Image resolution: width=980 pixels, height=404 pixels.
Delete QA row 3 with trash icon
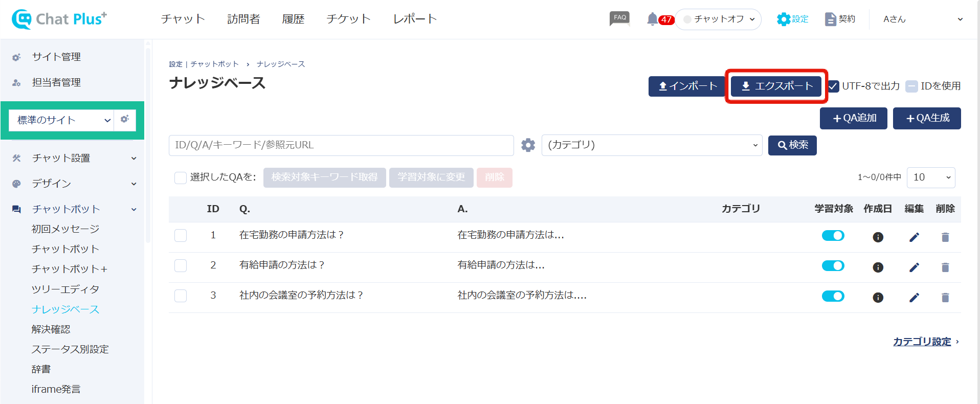click(945, 297)
